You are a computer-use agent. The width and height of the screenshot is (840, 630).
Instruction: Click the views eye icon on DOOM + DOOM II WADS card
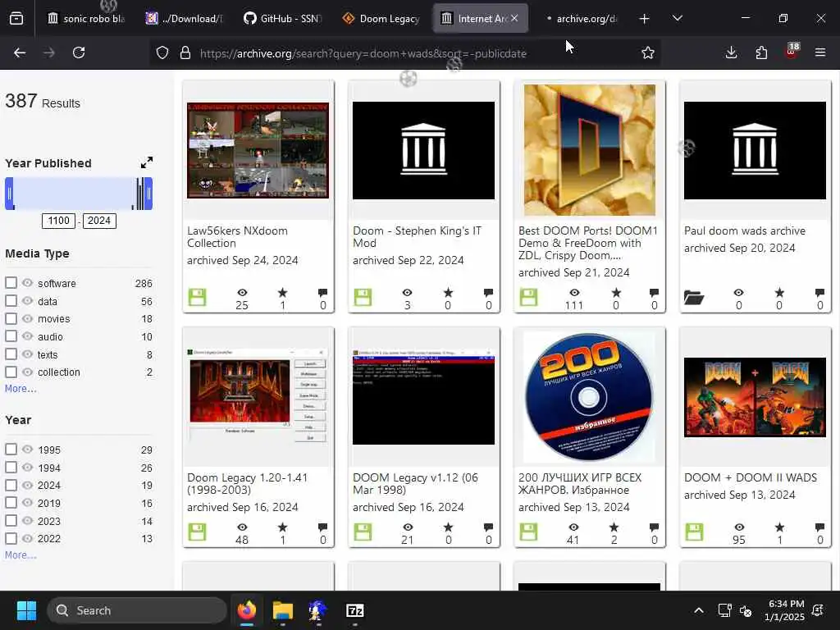739,527
